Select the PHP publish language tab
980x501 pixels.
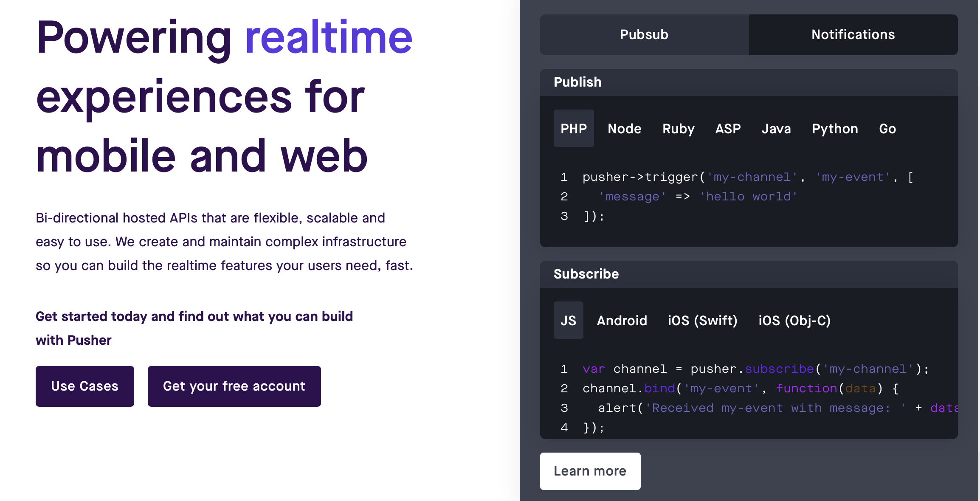tap(574, 128)
